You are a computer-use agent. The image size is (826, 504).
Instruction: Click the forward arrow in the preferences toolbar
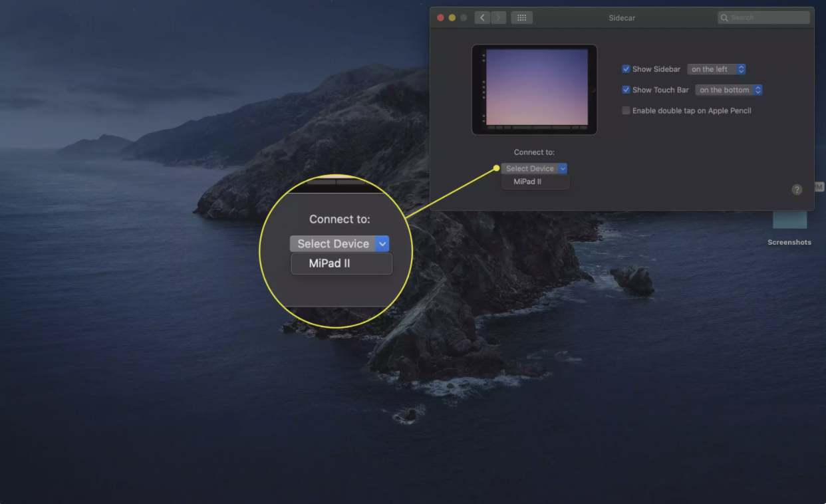(498, 17)
